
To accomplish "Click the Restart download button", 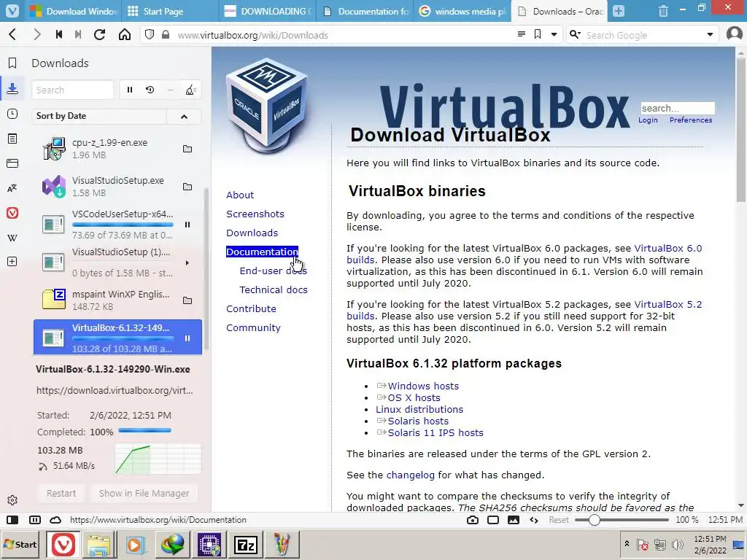I will (61, 494).
